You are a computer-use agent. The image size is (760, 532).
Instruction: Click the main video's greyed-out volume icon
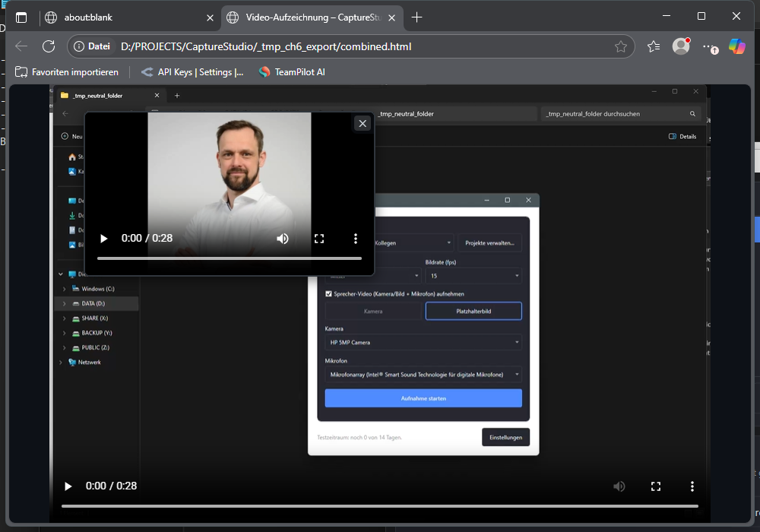pyautogui.click(x=619, y=486)
